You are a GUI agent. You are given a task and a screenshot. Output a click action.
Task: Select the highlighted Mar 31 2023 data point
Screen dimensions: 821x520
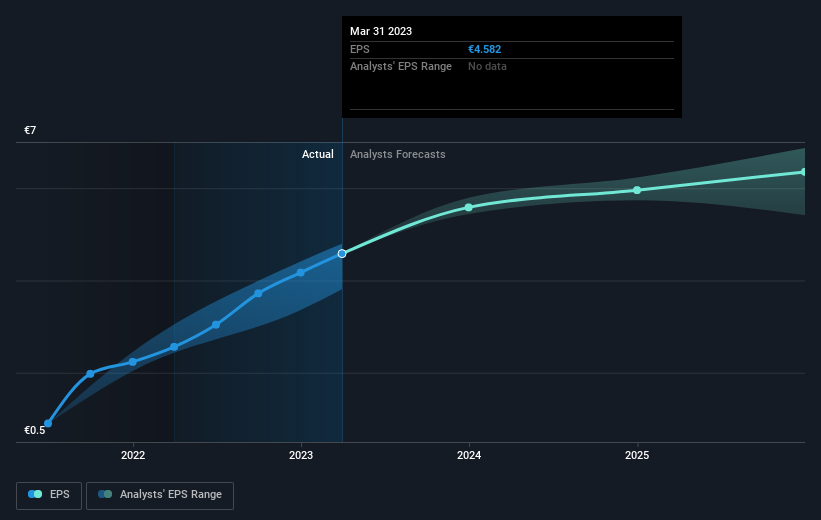pyautogui.click(x=342, y=253)
